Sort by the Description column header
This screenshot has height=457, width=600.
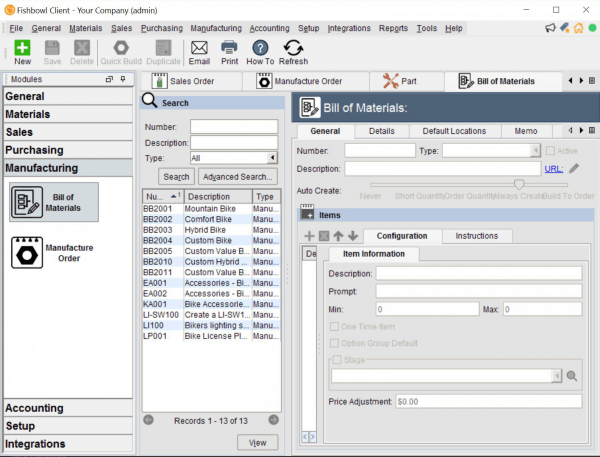(x=218, y=196)
